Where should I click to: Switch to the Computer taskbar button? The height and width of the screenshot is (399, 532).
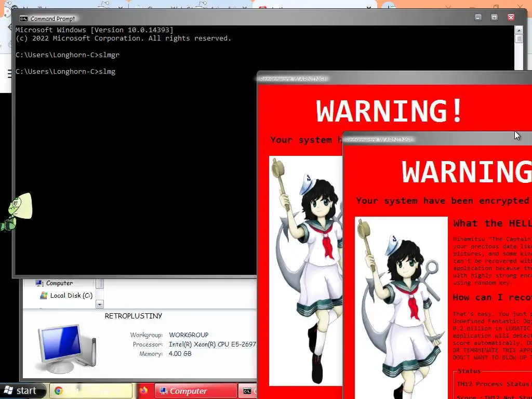pyautogui.click(x=196, y=391)
